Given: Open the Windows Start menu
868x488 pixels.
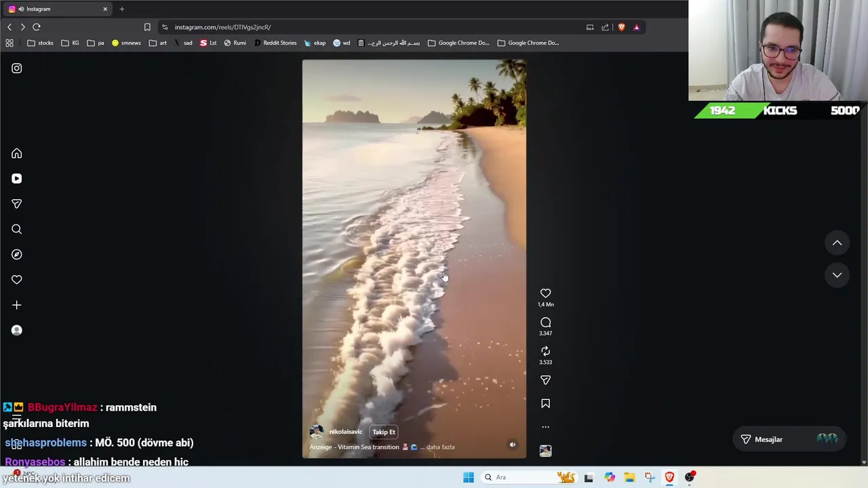Looking at the screenshot, I should [469, 477].
